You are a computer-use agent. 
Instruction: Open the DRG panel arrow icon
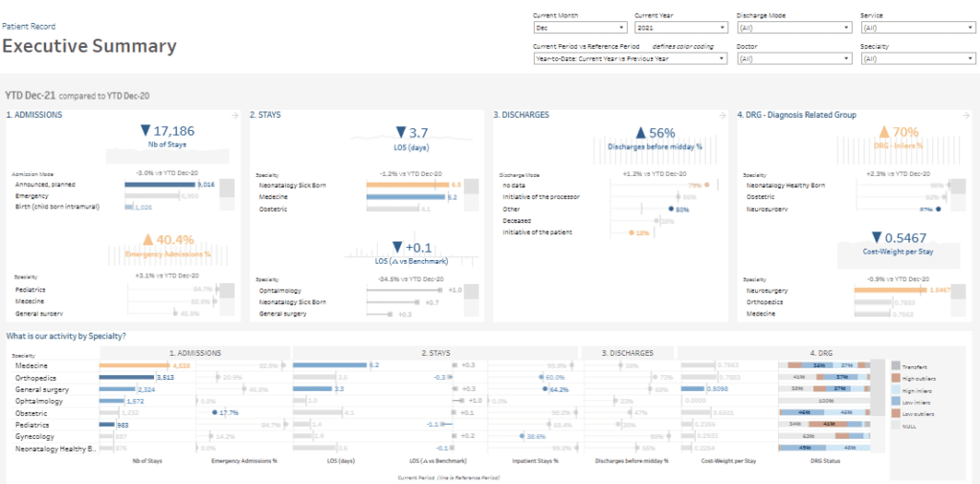(966, 116)
